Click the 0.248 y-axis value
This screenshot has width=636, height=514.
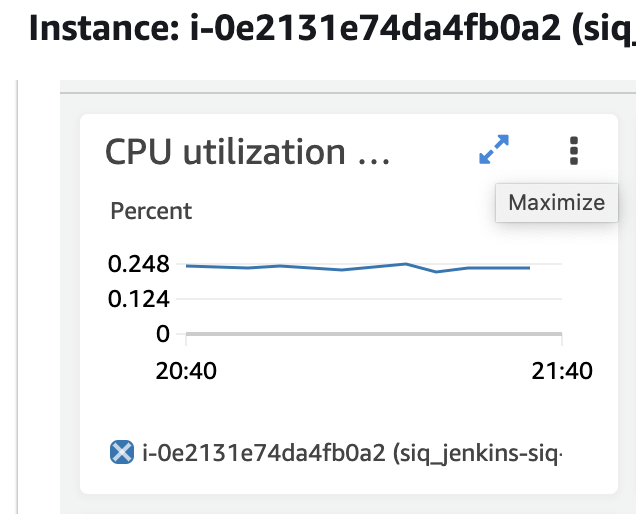(x=139, y=264)
